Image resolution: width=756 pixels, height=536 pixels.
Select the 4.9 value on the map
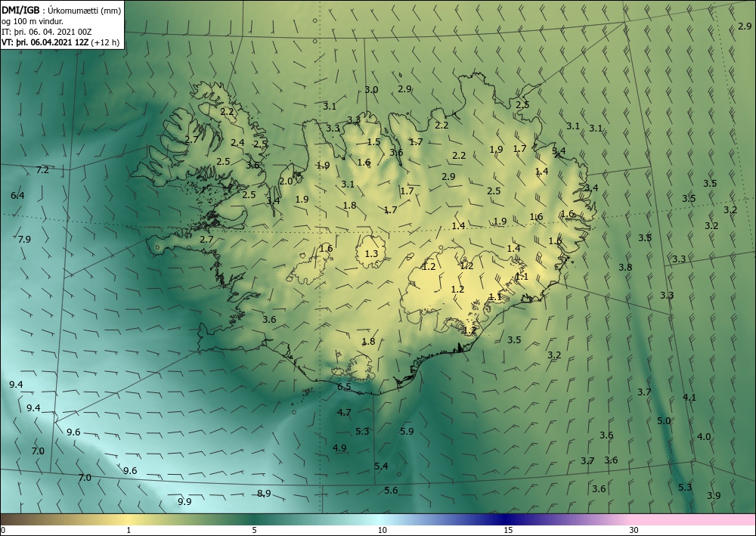point(339,448)
